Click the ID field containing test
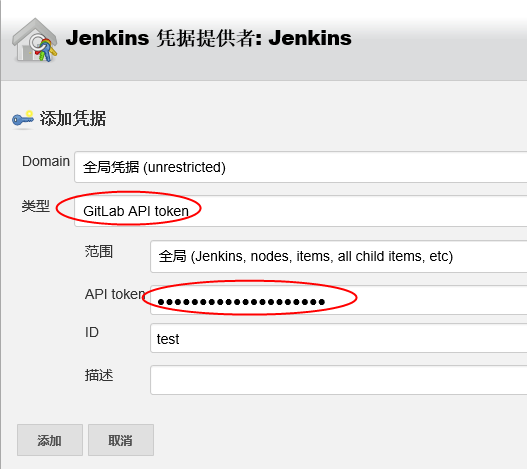 pyautogui.click(x=338, y=338)
